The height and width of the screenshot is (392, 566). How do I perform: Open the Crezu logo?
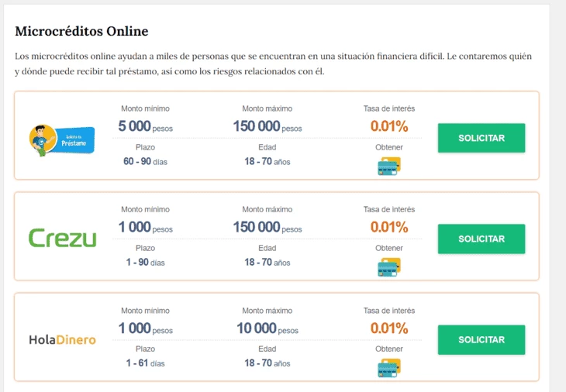point(63,238)
